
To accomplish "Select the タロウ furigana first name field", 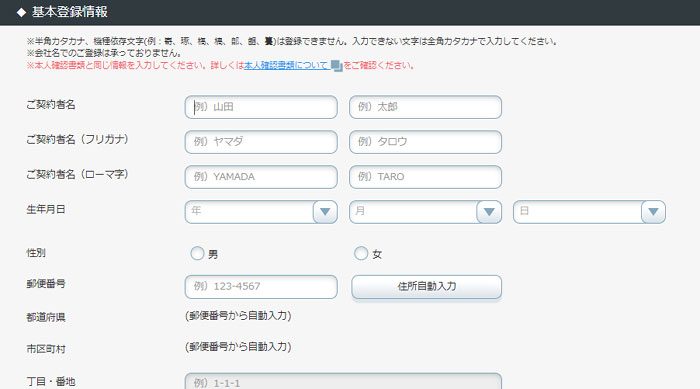I will click(425, 142).
